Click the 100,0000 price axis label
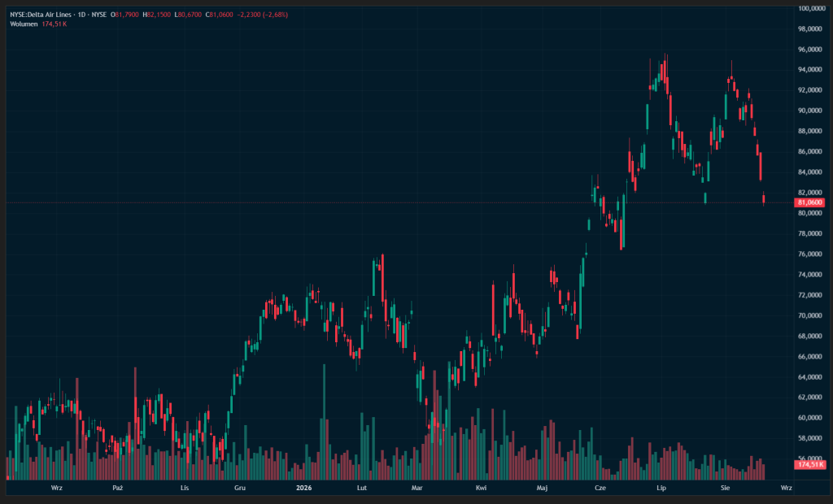833x504 pixels. click(x=811, y=8)
